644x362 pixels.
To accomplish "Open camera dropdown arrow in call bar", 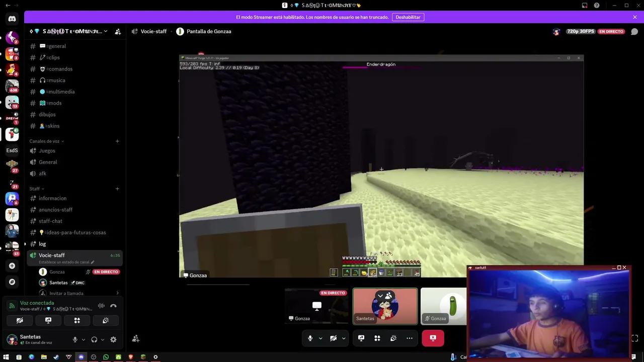I will pos(344,338).
